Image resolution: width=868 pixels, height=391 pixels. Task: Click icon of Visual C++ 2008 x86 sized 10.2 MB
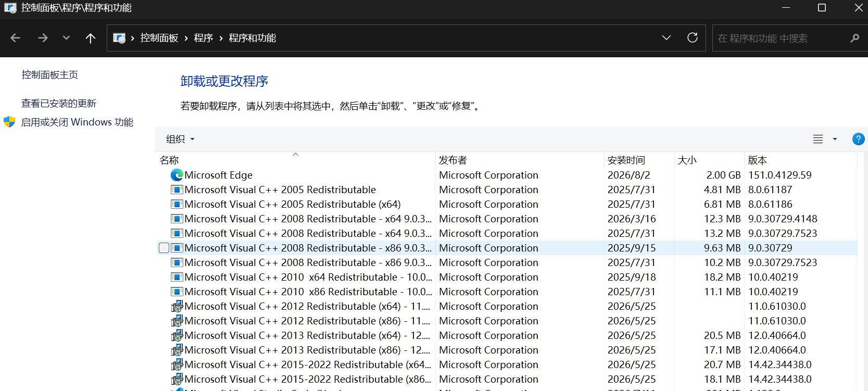click(x=177, y=262)
